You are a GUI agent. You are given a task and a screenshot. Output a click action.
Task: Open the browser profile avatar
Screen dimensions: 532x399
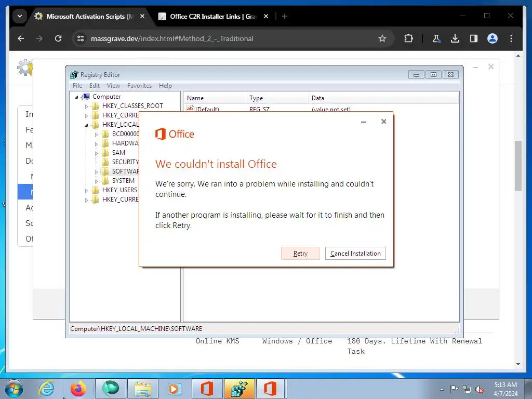493,38
